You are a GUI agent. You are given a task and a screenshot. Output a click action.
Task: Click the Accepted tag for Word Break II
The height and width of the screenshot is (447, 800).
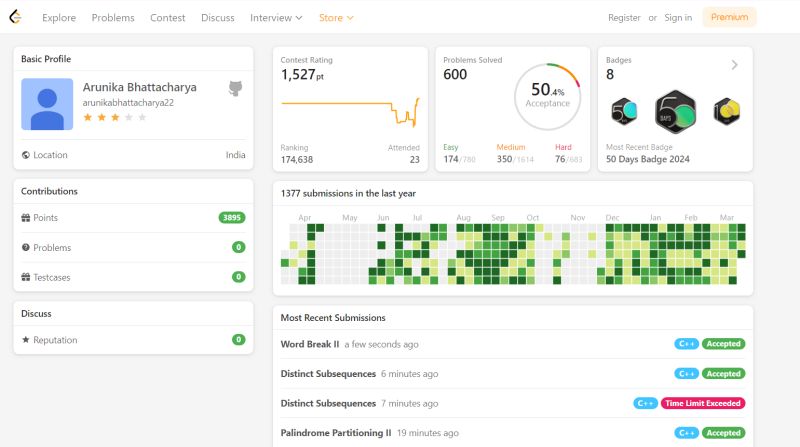pos(723,344)
